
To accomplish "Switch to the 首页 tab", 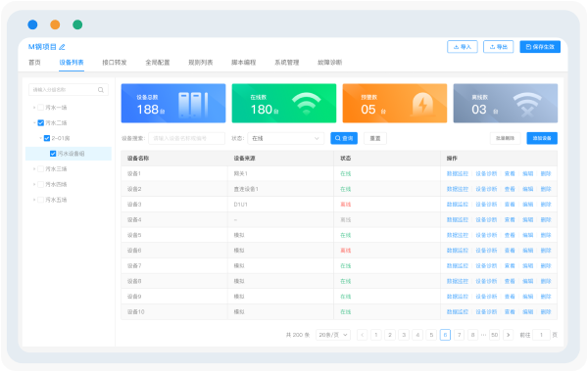I will (34, 63).
